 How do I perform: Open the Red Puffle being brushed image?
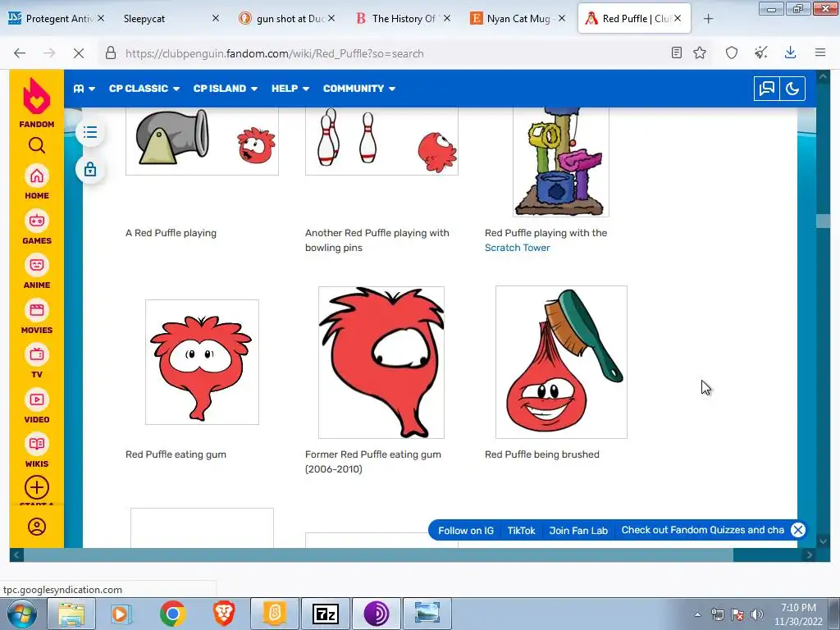[x=561, y=362]
